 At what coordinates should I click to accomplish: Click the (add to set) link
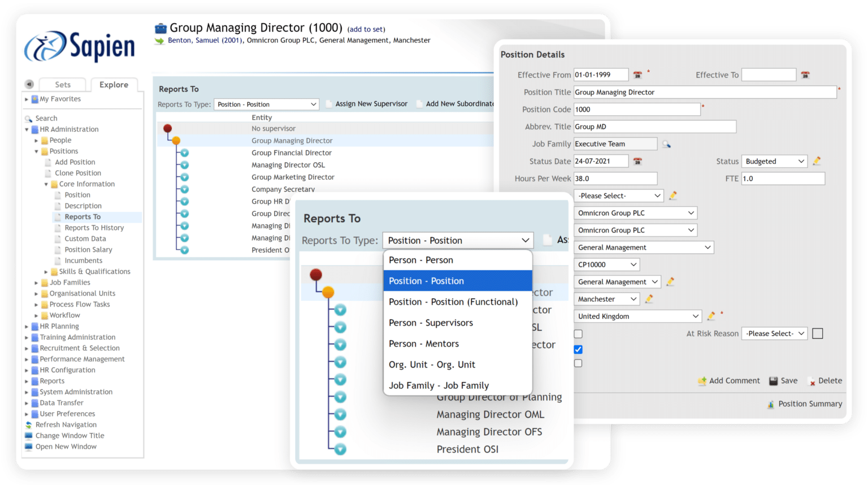[366, 29]
